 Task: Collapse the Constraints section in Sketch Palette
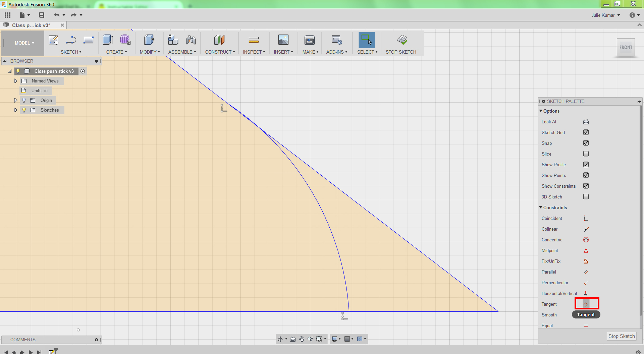click(x=541, y=208)
